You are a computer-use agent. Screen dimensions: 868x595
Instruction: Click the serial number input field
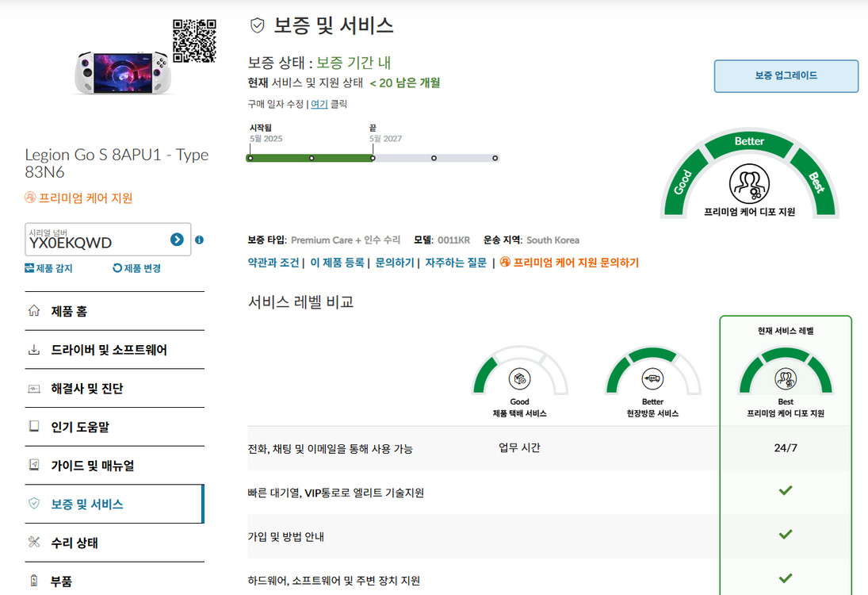[x=95, y=242]
